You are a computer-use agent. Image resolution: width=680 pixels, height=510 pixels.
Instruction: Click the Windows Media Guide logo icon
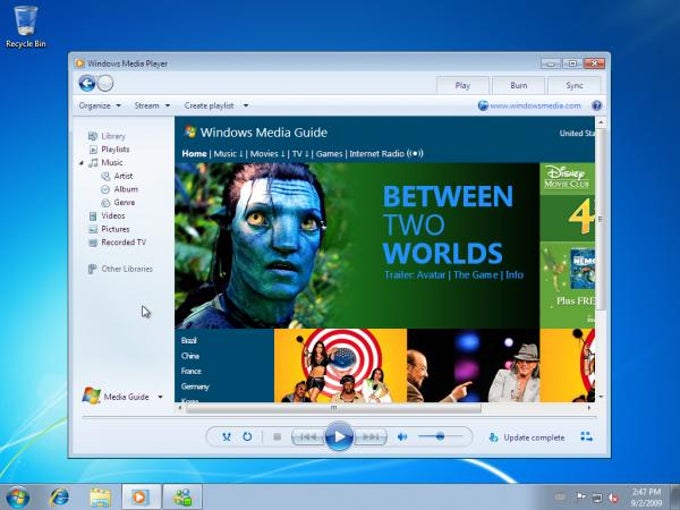190,131
